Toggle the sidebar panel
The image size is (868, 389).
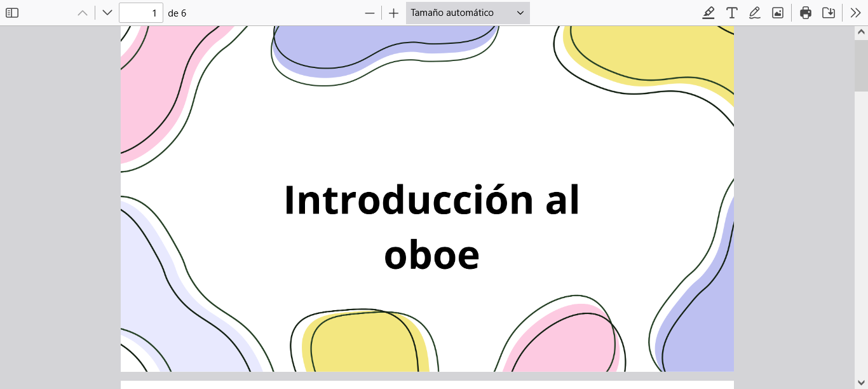12,13
